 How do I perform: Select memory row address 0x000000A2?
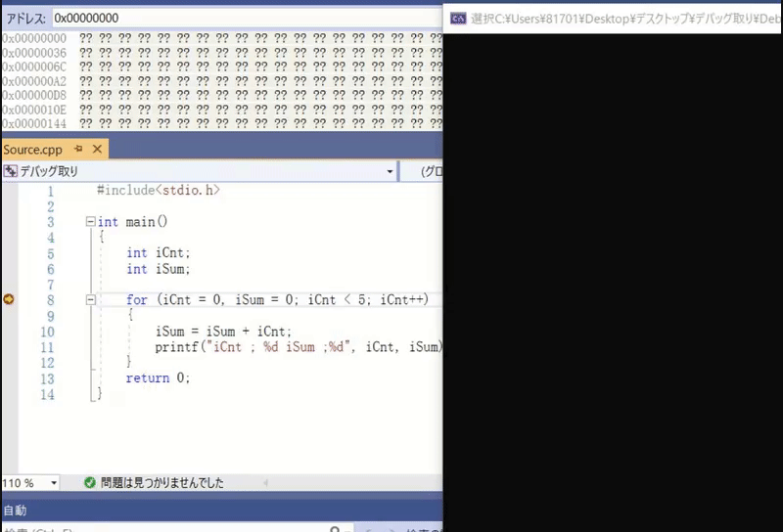[x=34, y=81]
